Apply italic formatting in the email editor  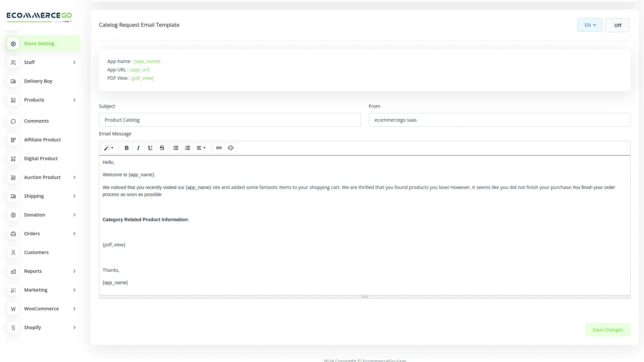[x=138, y=148]
